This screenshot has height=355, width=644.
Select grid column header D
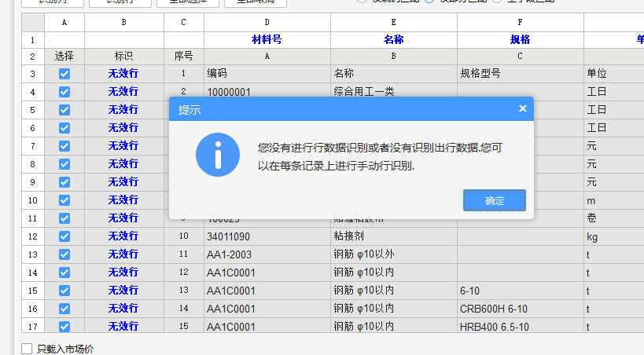(x=267, y=22)
